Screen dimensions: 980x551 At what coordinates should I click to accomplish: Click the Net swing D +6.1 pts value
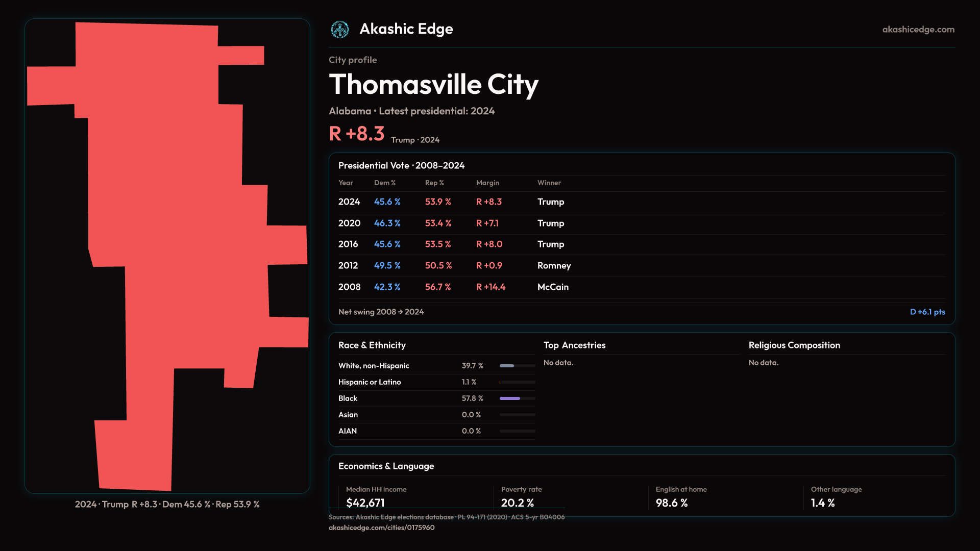click(x=927, y=312)
